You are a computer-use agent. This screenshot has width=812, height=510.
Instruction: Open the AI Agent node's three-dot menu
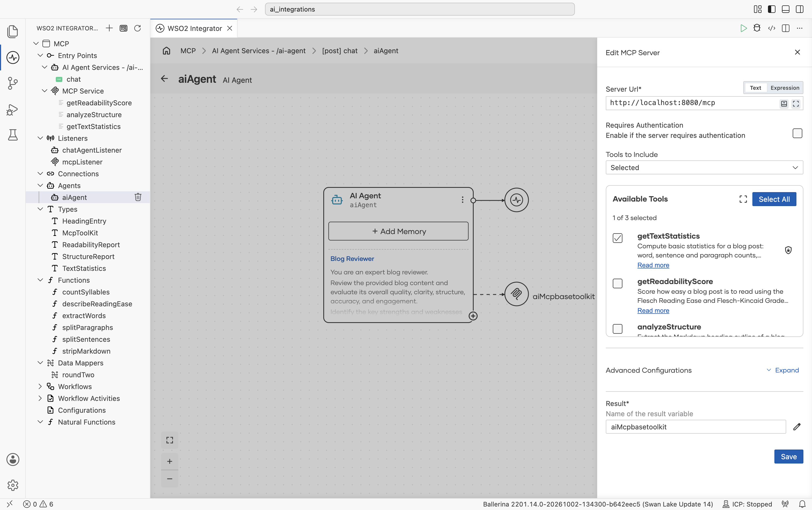coord(462,200)
